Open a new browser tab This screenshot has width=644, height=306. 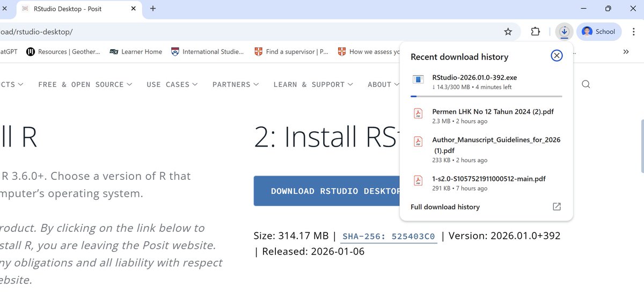[x=153, y=9]
